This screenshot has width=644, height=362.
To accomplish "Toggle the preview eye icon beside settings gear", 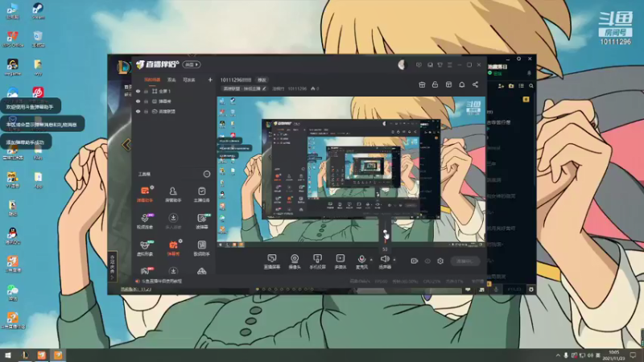I will point(427,261).
